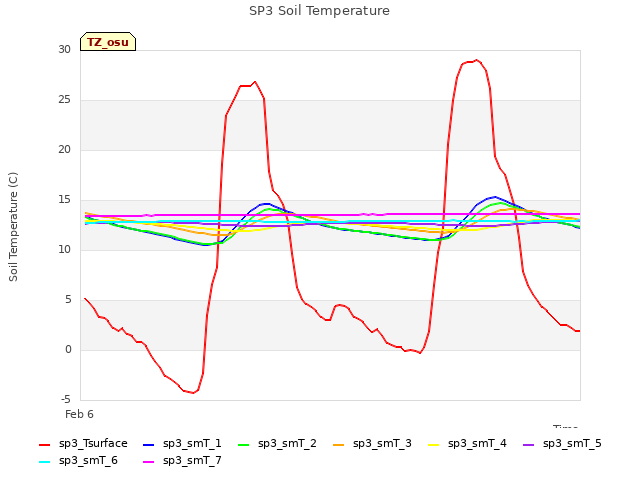Click the 30 y-axis tick label
640x480 pixels.
click(64, 49)
